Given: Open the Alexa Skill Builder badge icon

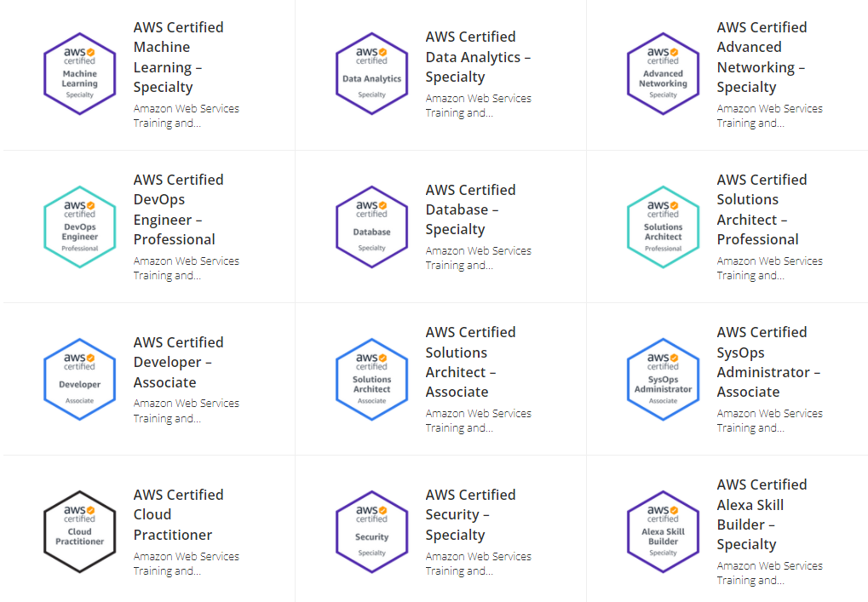Looking at the screenshot, I should 663,532.
